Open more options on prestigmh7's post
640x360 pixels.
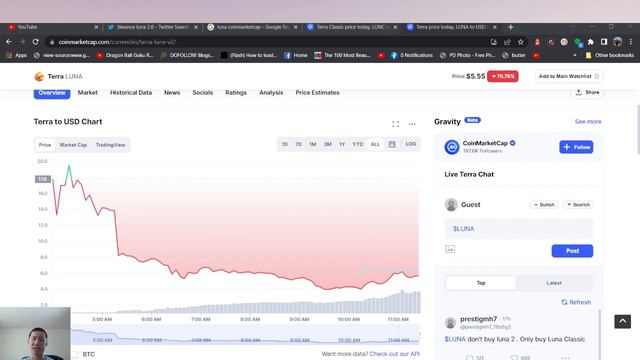click(x=565, y=358)
